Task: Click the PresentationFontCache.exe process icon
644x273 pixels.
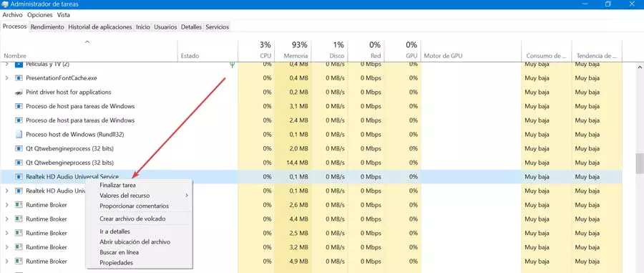Action: coord(19,78)
